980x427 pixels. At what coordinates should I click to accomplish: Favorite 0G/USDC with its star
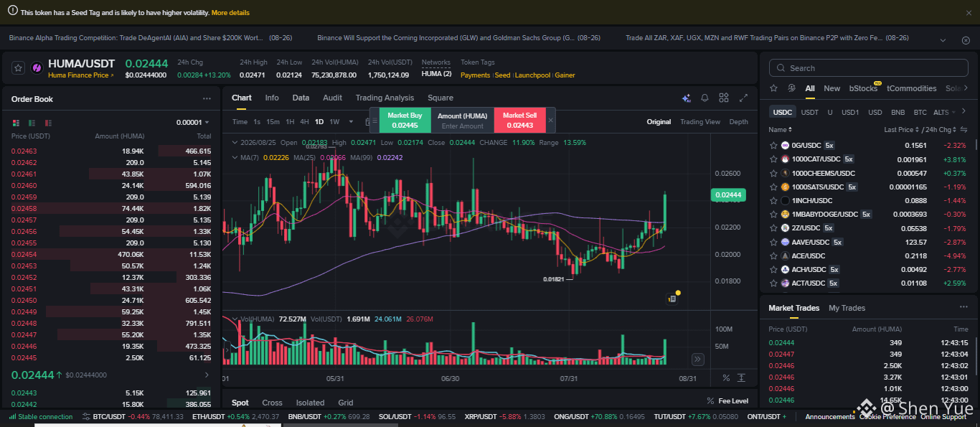(773, 145)
